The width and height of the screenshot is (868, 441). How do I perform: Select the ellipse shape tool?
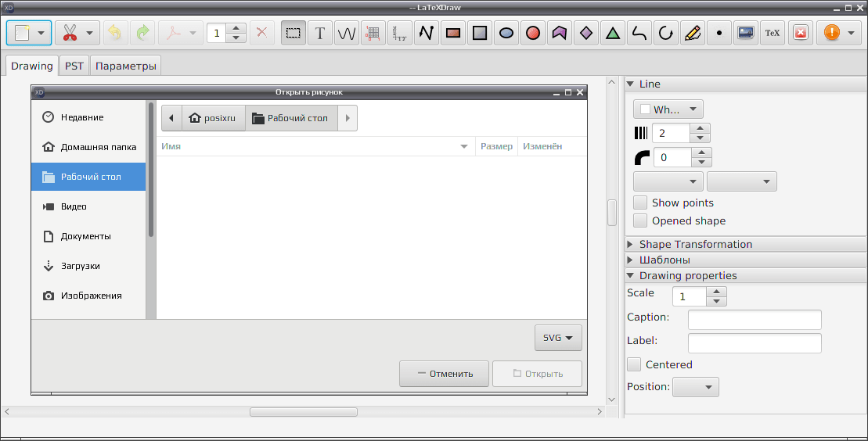506,33
